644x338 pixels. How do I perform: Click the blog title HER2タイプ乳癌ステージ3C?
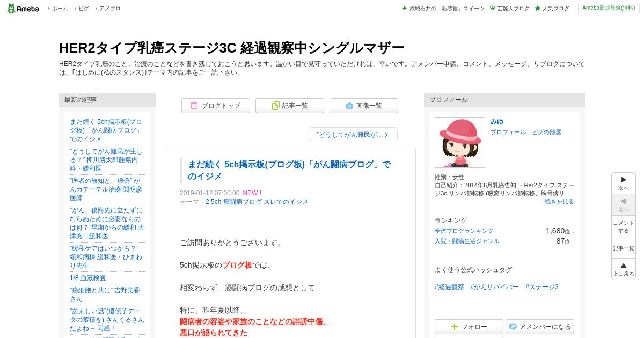coord(232,48)
